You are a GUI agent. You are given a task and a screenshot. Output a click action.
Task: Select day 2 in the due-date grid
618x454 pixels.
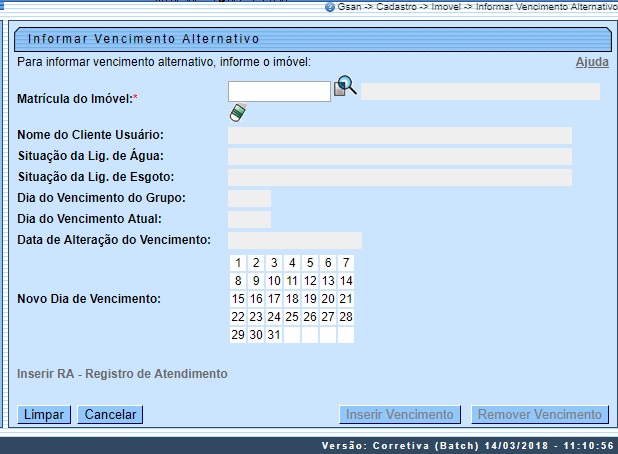pos(256,263)
